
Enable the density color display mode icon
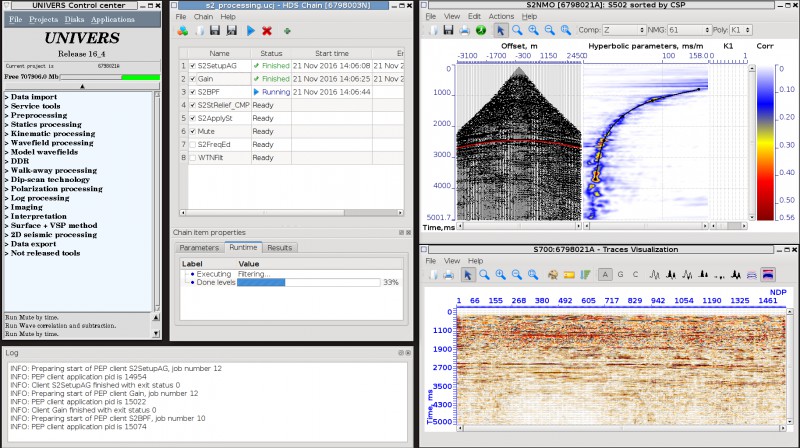point(768,275)
